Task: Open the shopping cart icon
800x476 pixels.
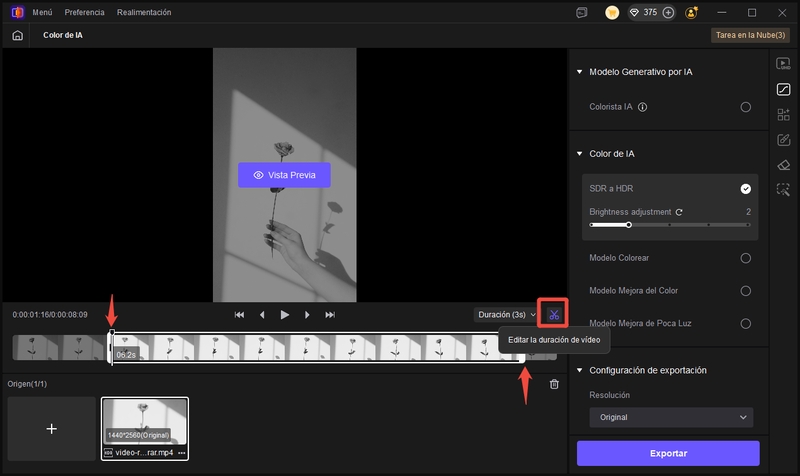Action: pyautogui.click(x=612, y=13)
